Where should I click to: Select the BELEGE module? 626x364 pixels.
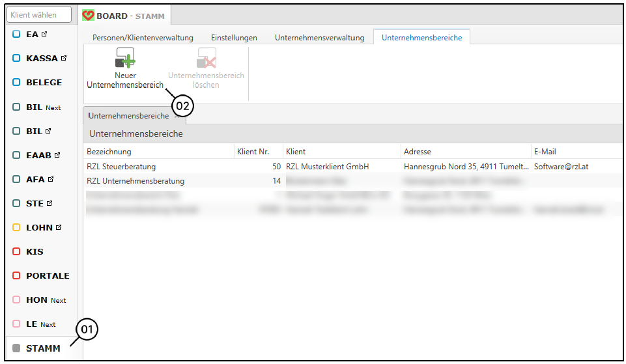pyautogui.click(x=44, y=83)
